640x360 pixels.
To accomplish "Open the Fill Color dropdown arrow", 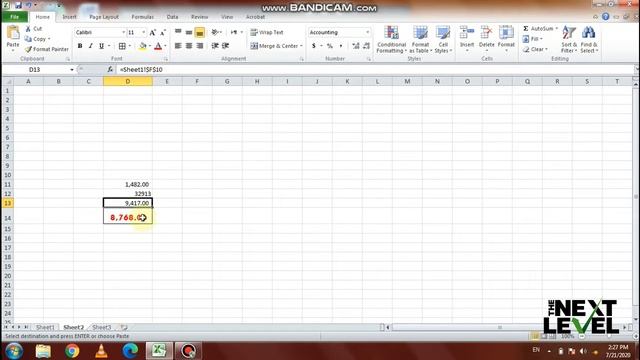I will point(150,46).
